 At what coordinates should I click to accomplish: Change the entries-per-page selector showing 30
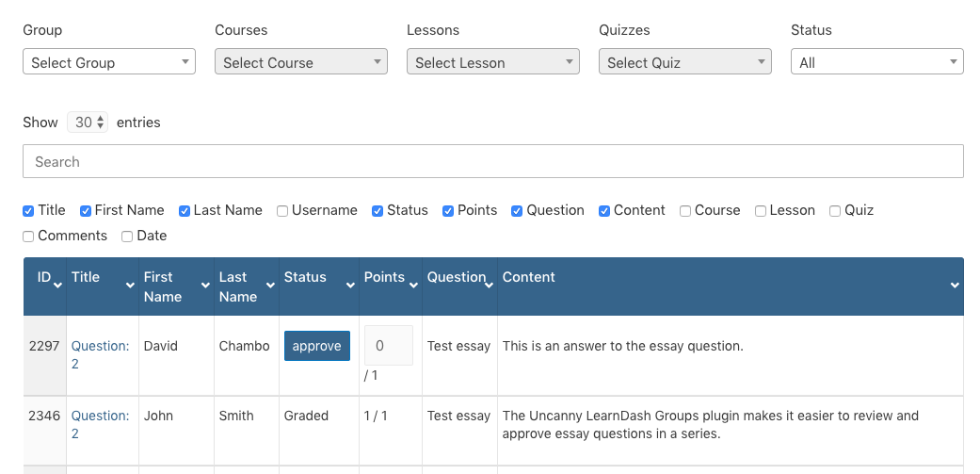88,123
